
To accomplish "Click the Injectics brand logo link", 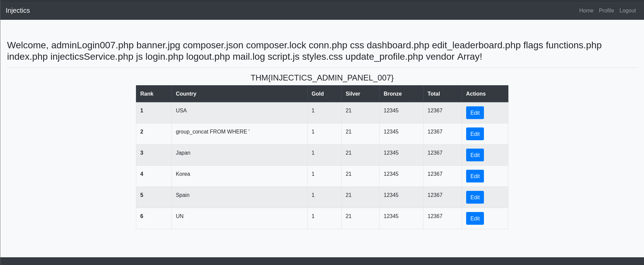I will point(18,10).
